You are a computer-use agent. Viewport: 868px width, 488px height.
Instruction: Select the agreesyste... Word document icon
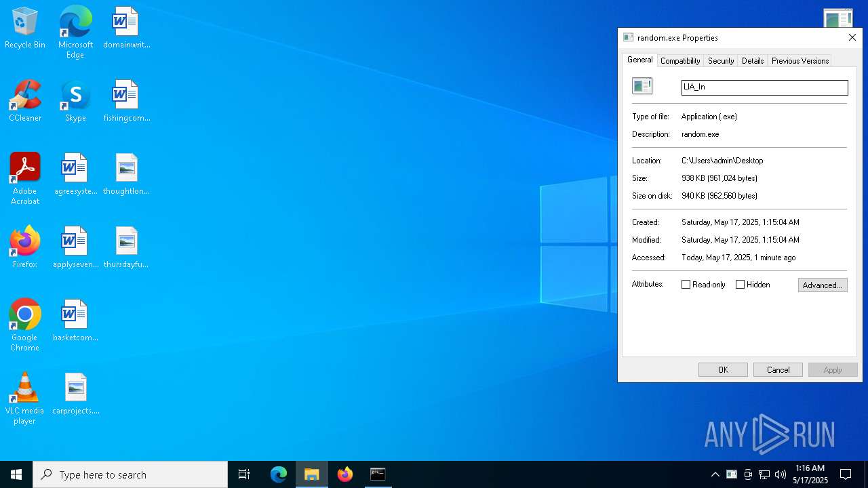[75, 175]
